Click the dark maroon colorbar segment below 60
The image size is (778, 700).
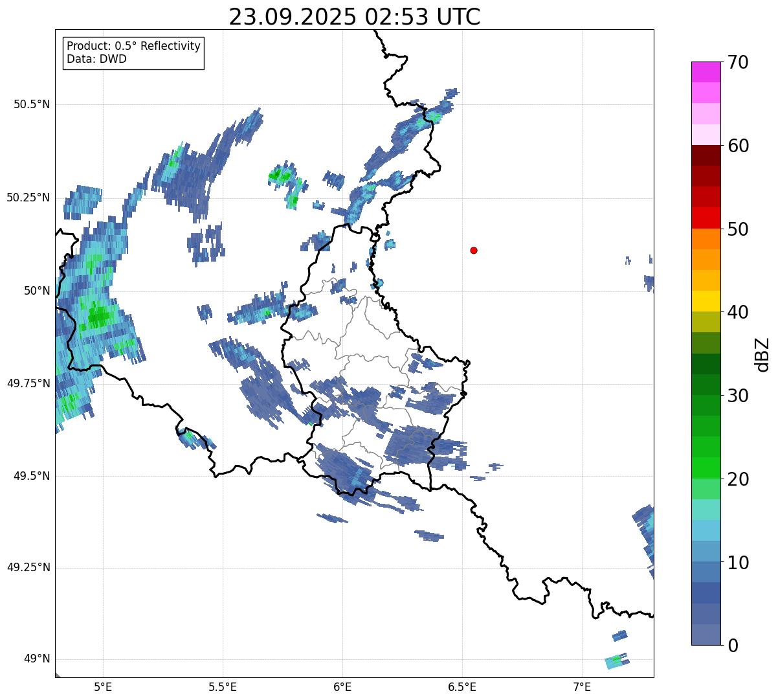click(706, 155)
